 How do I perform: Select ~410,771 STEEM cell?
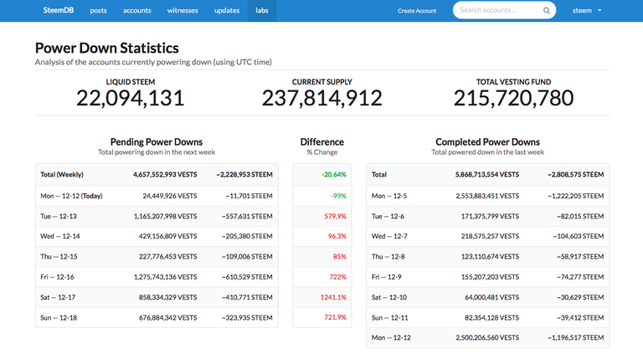click(x=247, y=297)
